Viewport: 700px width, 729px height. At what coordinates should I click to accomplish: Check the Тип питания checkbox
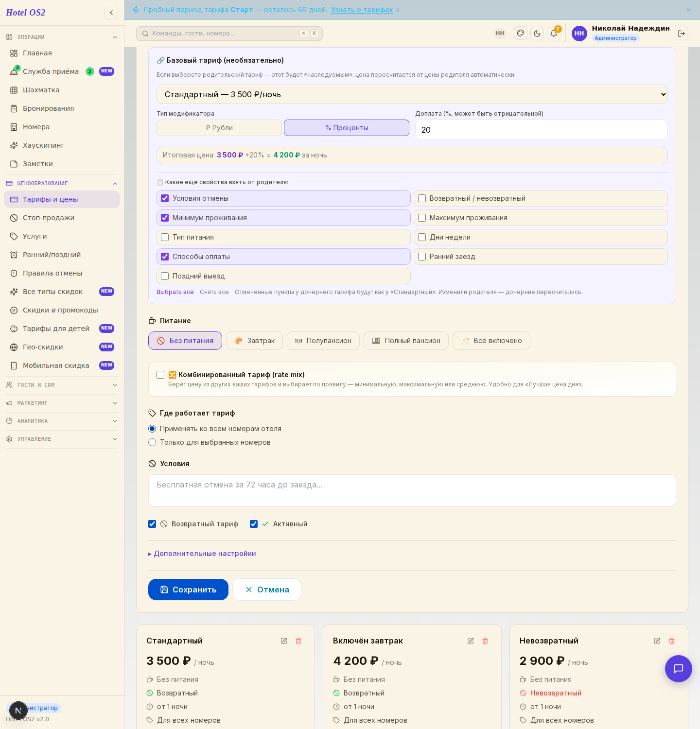pos(165,237)
